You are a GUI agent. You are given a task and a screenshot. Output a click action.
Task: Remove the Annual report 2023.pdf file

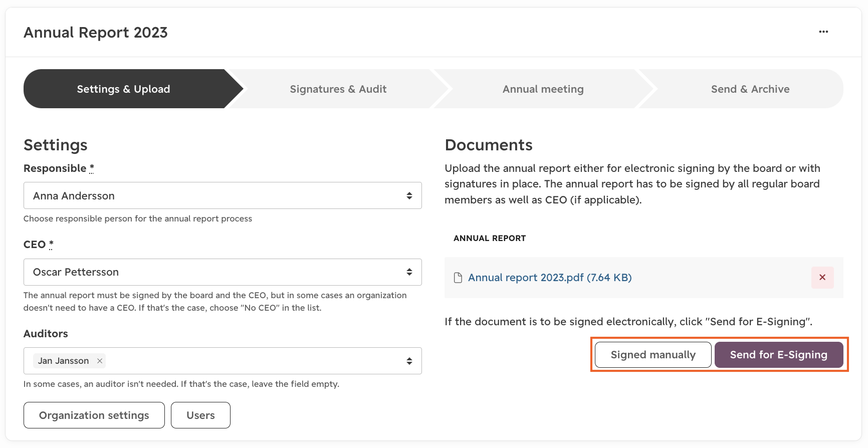tap(822, 277)
